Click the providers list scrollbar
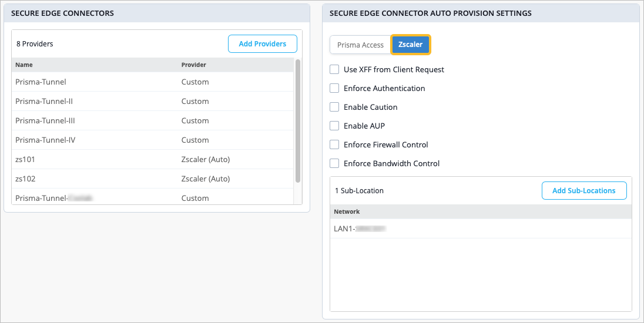 click(x=298, y=120)
